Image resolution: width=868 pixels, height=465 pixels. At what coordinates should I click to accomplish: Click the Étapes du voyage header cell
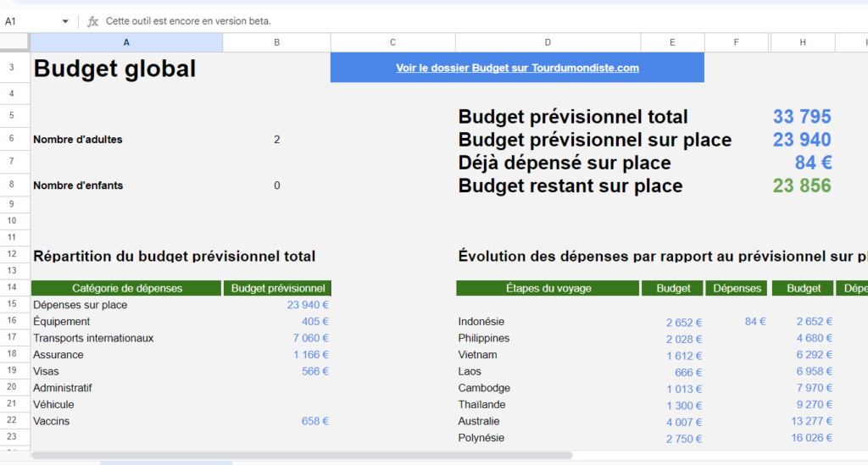click(548, 288)
